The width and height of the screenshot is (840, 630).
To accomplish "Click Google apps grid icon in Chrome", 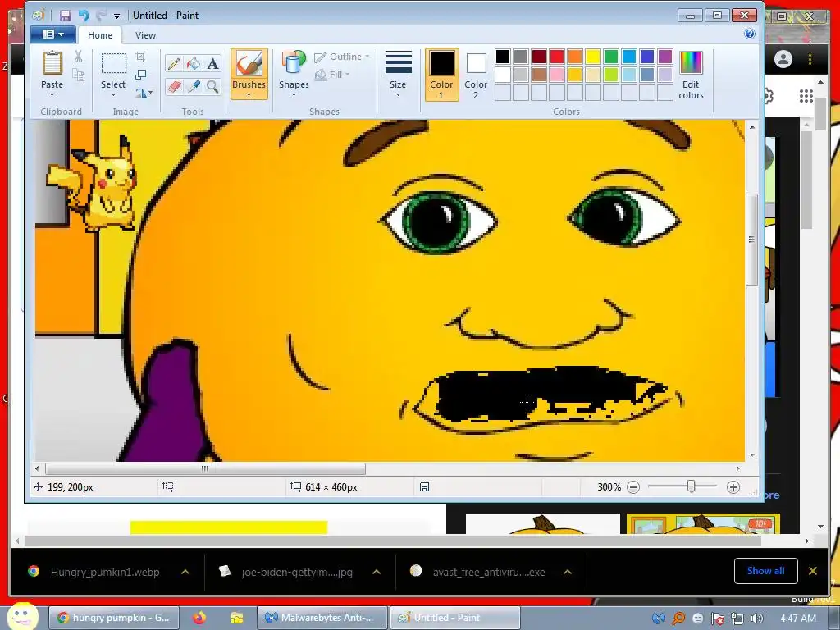I will [x=806, y=96].
